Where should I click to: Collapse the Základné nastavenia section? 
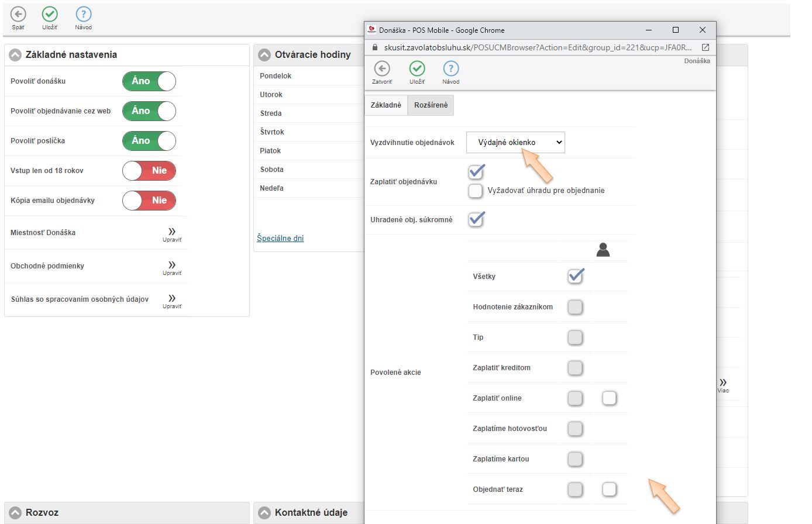pos(15,55)
